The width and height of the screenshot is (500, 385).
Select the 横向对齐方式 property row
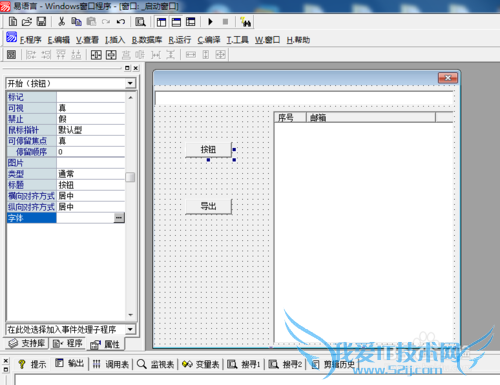coord(66,196)
